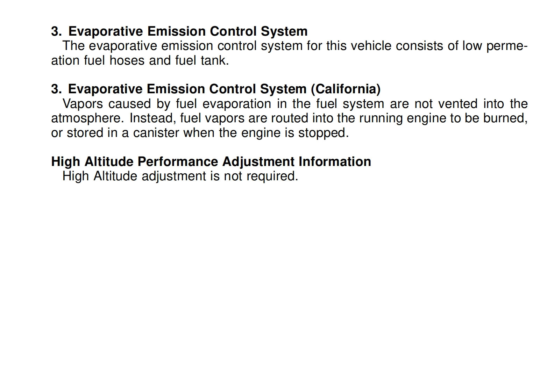The height and width of the screenshot is (392, 554).
Task: Click the word "vehicle"
Action: click(x=371, y=46)
